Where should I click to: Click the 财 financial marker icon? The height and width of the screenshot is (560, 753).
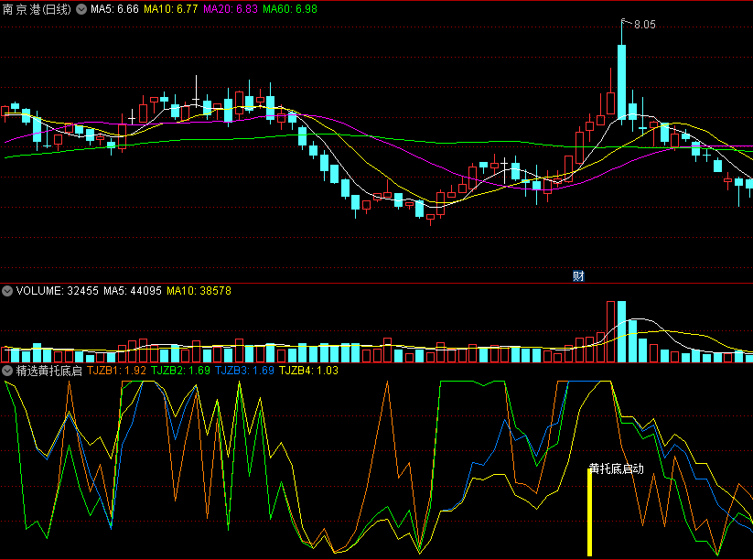click(x=578, y=276)
